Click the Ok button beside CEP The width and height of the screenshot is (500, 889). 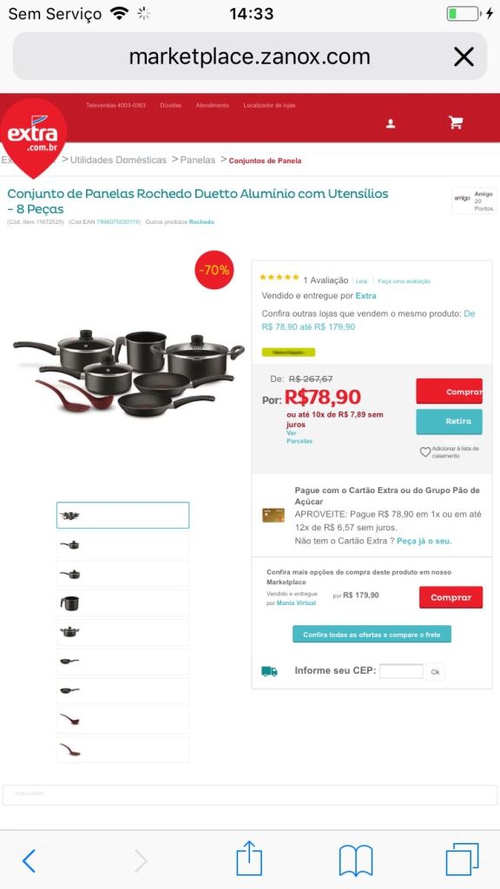click(435, 671)
